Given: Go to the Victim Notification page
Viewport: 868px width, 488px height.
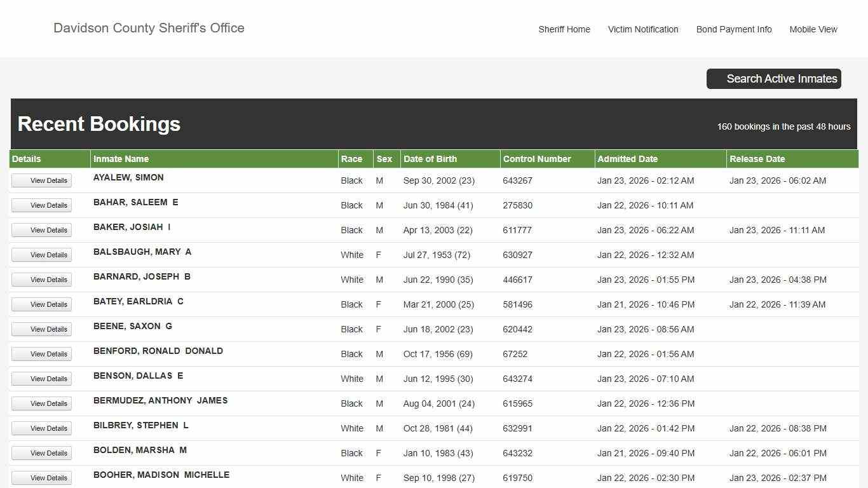Looking at the screenshot, I should (x=642, y=29).
